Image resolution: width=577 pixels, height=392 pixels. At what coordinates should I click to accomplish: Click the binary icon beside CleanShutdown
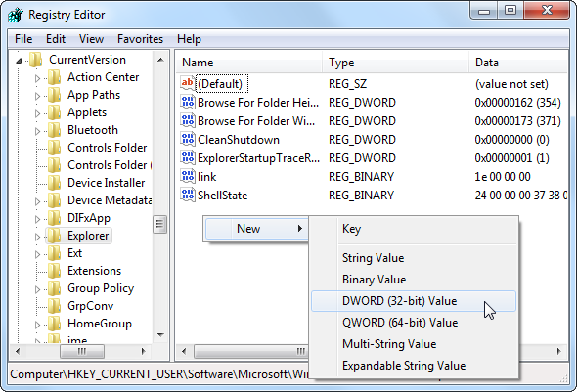188,140
